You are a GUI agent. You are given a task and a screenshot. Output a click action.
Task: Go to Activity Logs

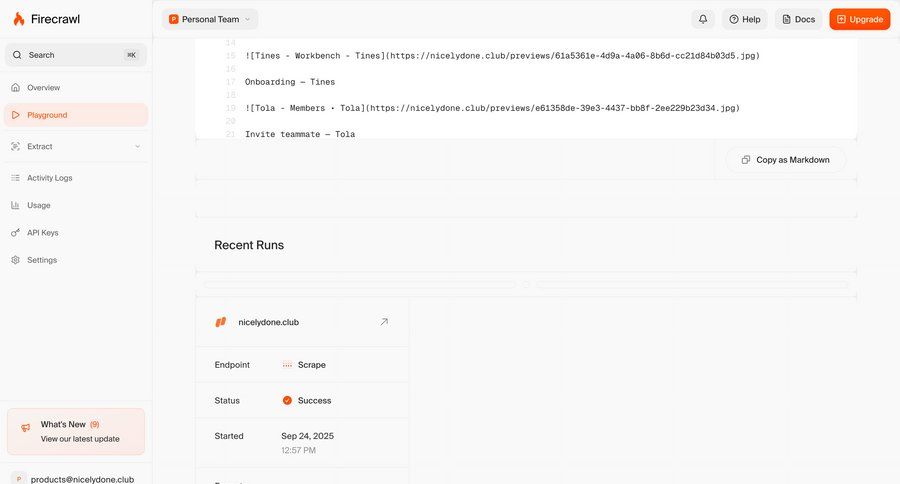click(49, 178)
